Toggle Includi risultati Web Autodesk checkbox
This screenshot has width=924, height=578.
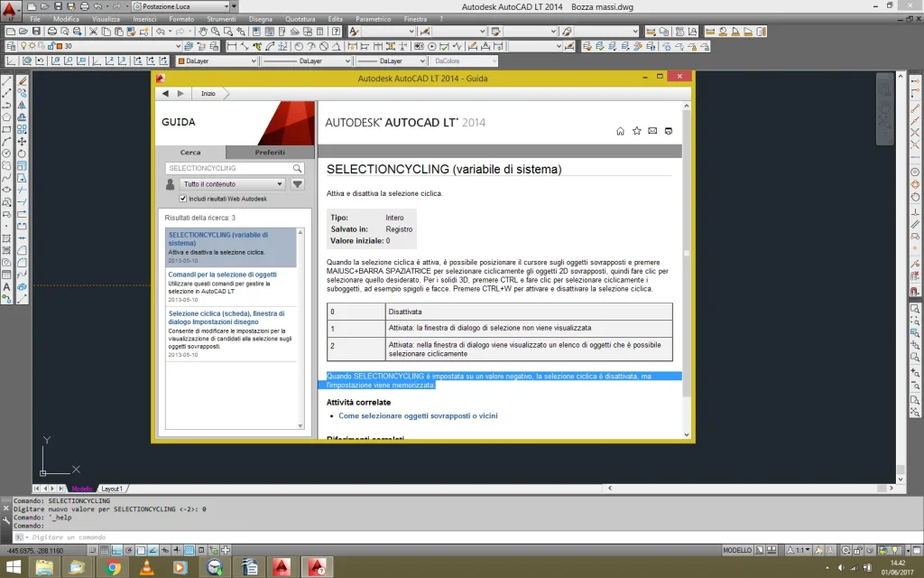pos(182,199)
